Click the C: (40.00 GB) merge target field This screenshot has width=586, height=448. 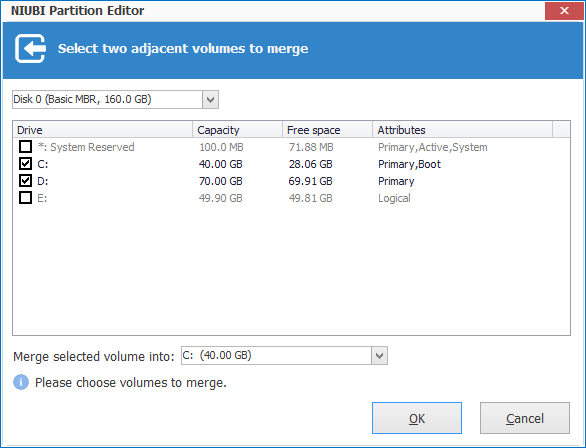tap(284, 355)
